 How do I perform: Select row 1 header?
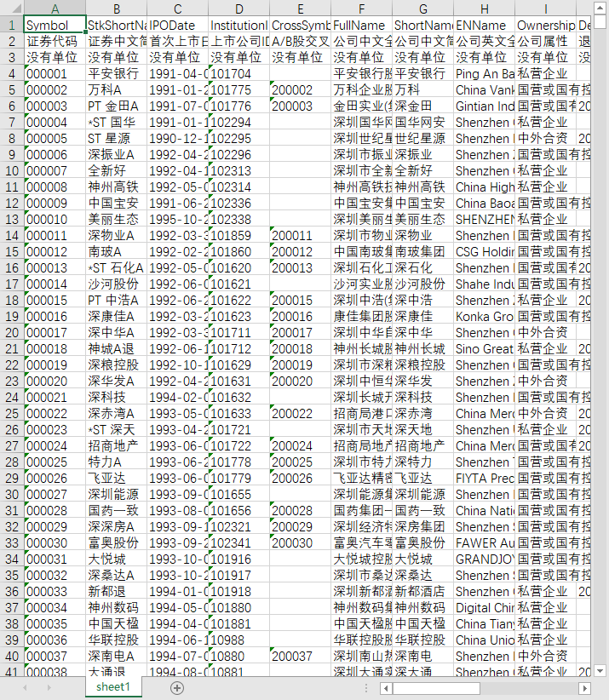(x=12, y=25)
